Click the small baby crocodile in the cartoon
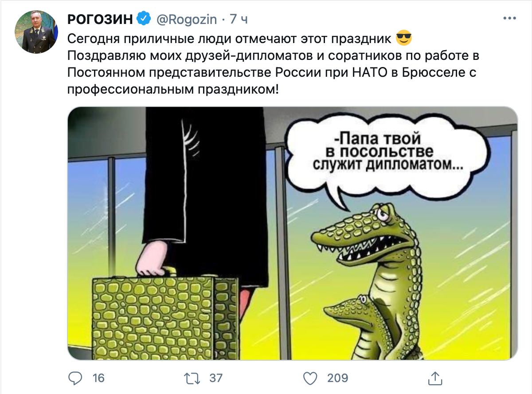 point(355,322)
